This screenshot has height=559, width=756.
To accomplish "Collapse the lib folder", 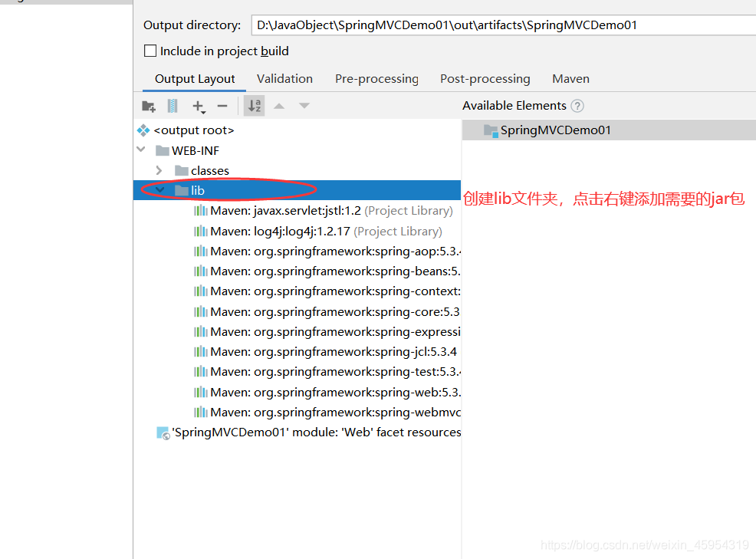I will coord(160,190).
